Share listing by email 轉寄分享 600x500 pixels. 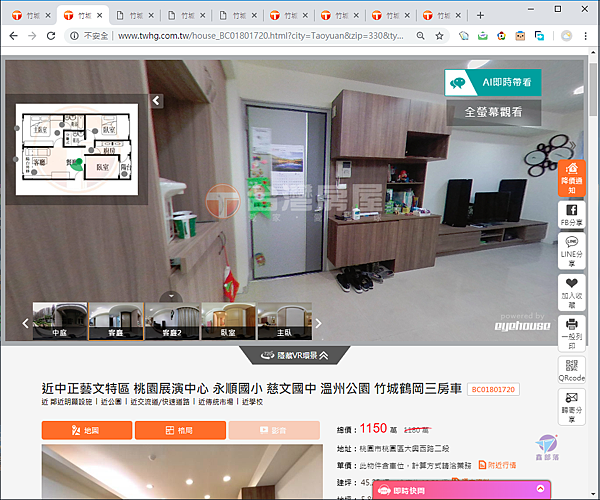click(572, 407)
